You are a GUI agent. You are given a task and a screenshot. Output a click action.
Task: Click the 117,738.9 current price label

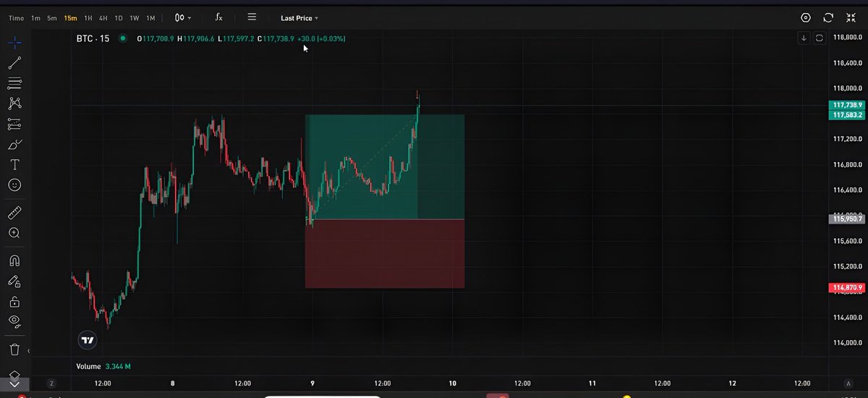[848, 106]
